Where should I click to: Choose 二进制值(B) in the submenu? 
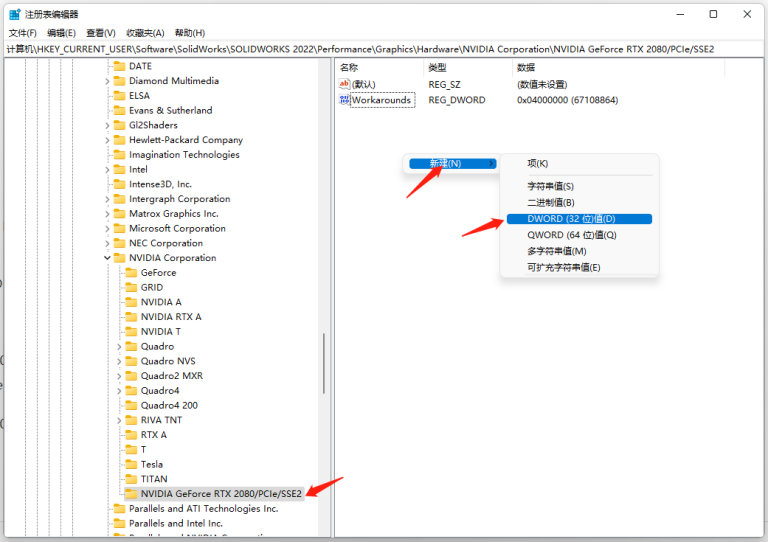(x=579, y=202)
